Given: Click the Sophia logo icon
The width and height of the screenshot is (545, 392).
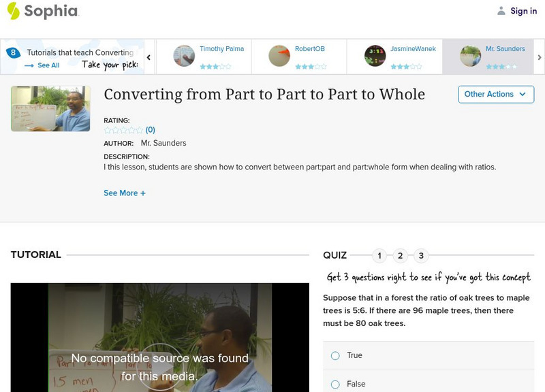Looking at the screenshot, I should tap(13, 11).
